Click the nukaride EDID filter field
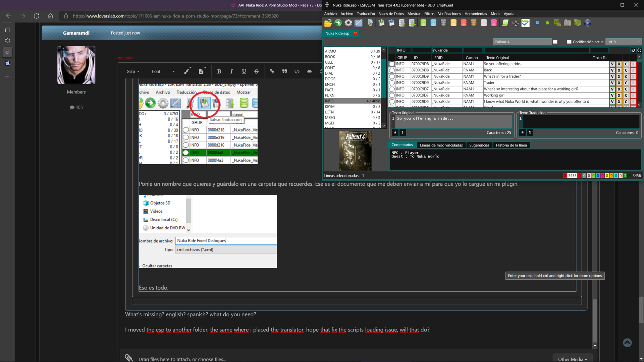644x362 pixels. [447, 50]
